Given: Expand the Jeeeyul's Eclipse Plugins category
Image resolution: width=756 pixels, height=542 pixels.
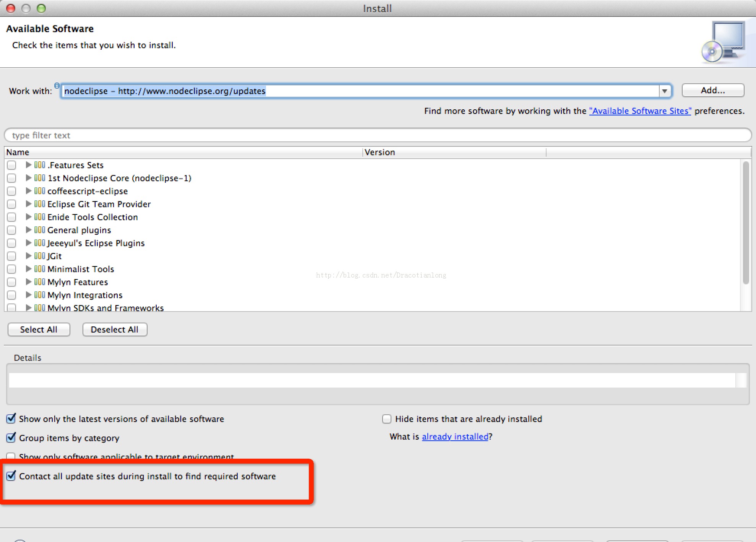Looking at the screenshot, I should [x=28, y=243].
